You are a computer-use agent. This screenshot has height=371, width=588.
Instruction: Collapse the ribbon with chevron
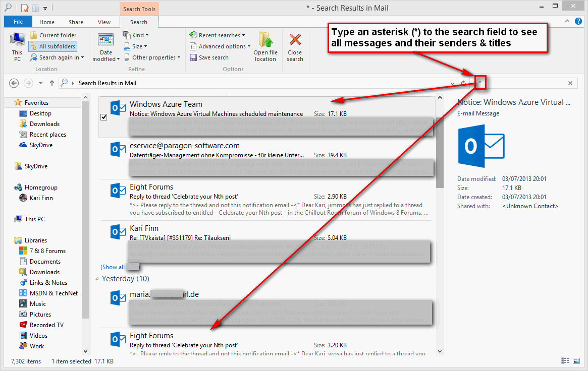pyautogui.click(x=567, y=21)
